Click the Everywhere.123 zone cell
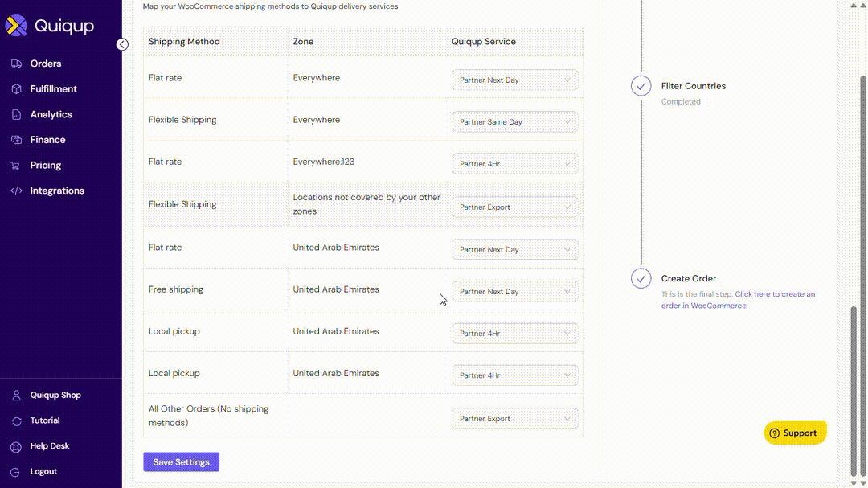This screenshot has height=488, width=868. (x=323, y=162)
